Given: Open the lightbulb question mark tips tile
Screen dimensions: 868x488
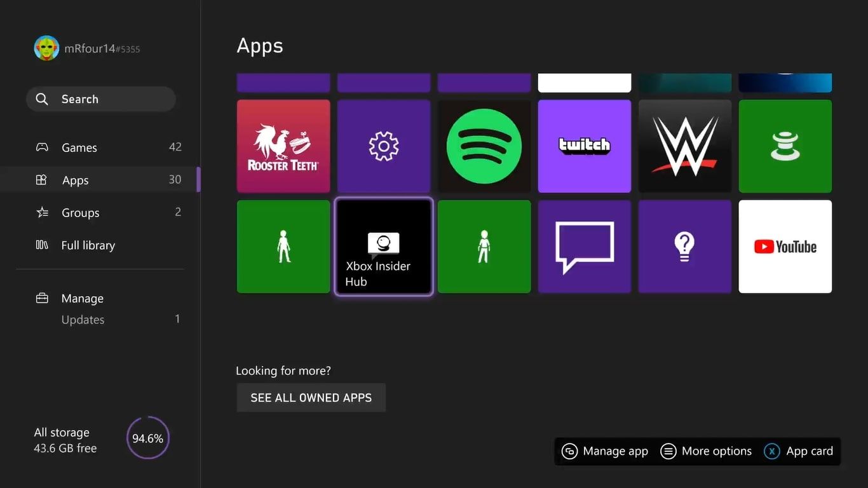Looking at the screenshot, I should 685,247.
